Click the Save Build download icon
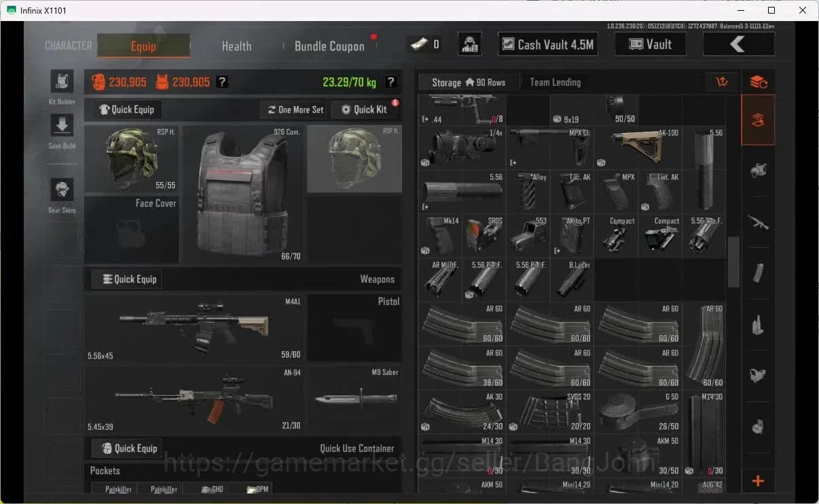 [x=62, y=126]
